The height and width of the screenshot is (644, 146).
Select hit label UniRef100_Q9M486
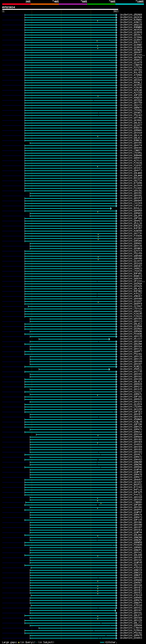coord(131,331)
